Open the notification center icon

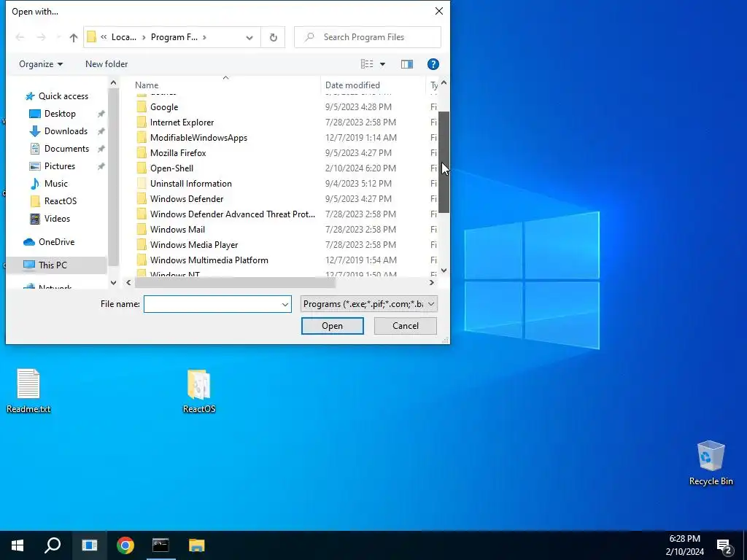point(724,545)
